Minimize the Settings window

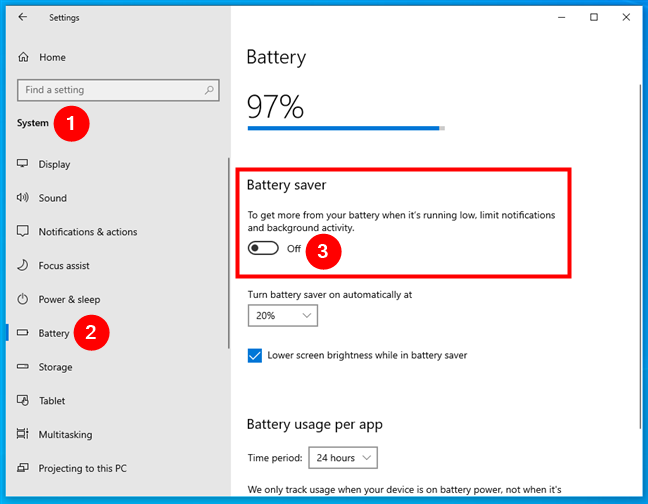561,17
